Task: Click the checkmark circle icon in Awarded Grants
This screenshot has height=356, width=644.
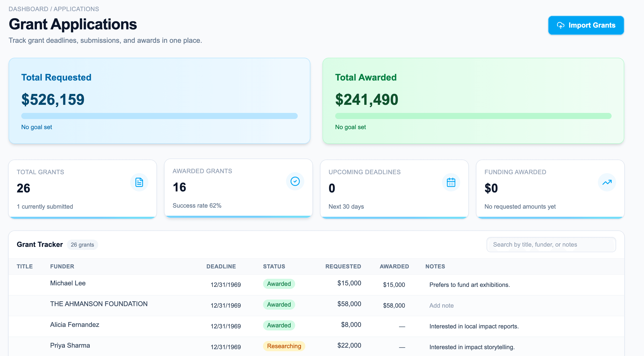Action: click(295, 181)
